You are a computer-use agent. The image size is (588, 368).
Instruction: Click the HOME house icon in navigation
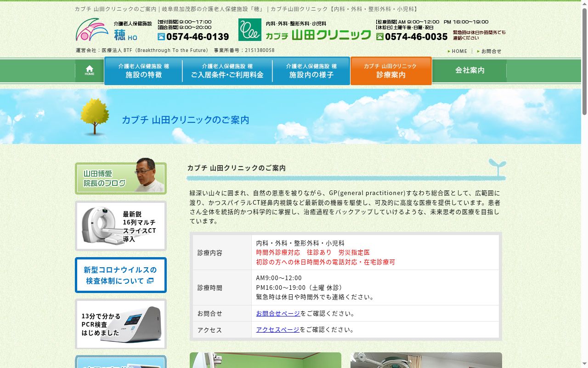90,70
